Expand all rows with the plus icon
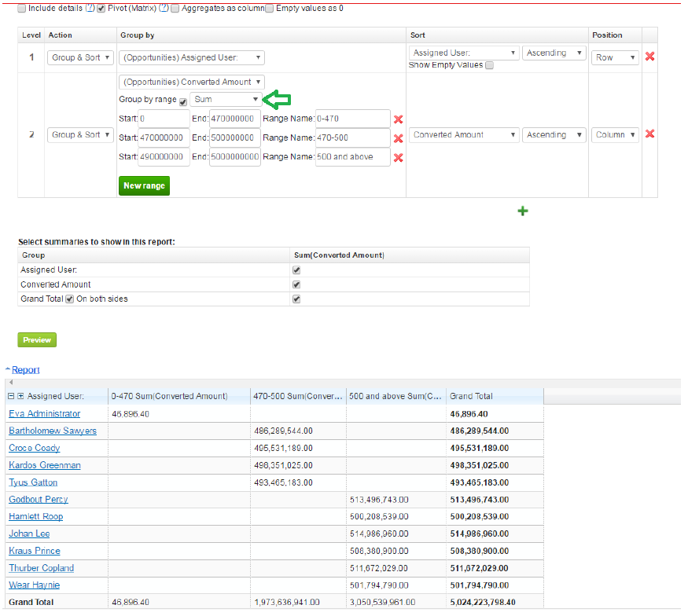This screenshot has height=616, width=688. [x=21, y=396]
